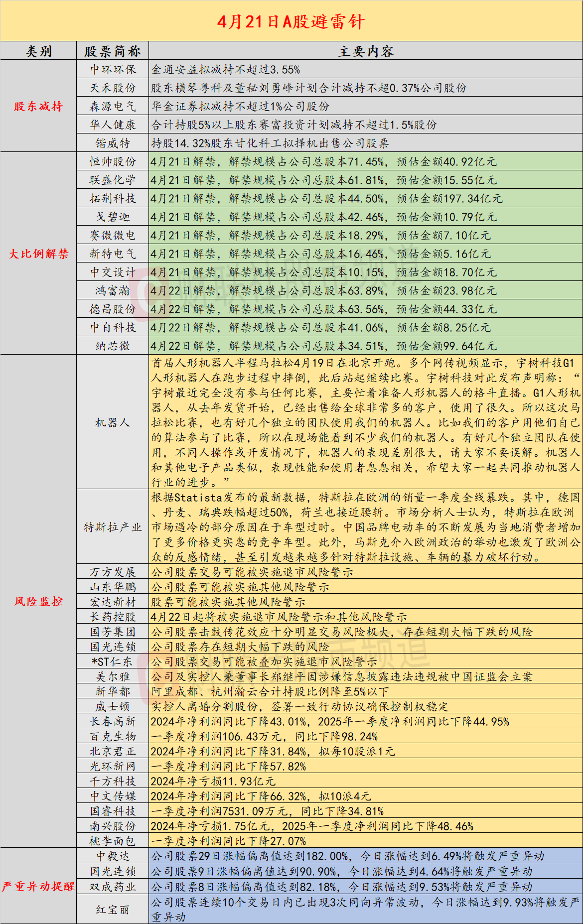Select the '风险监控' category cell
The image size is (583, 924).
(x=38, y=601)
